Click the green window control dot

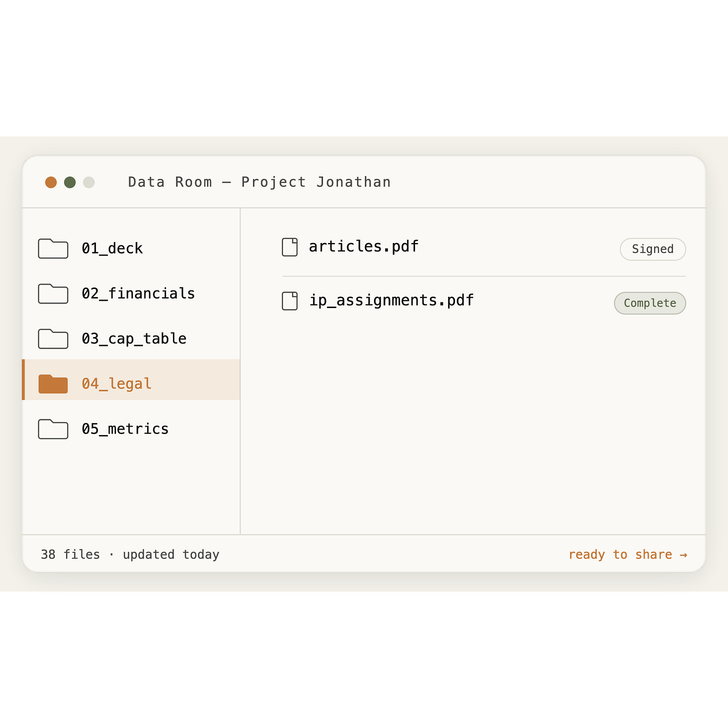[70, 182]
